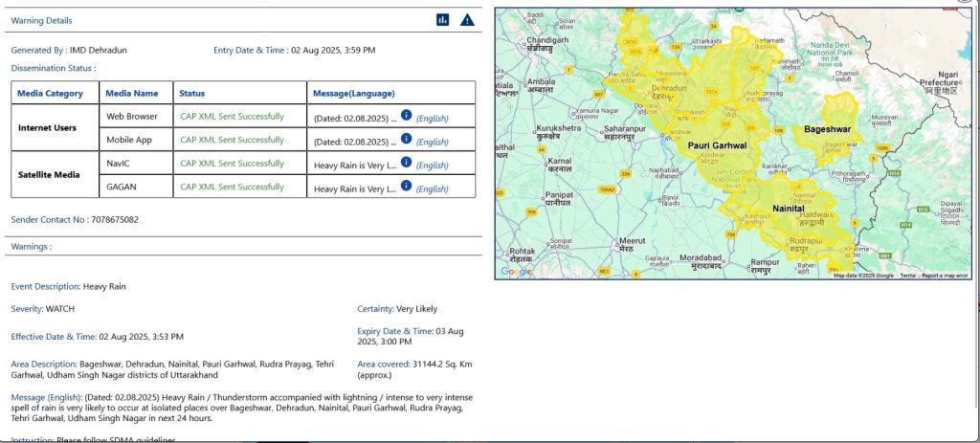Screen dimensions: 980x443
Task: Click Sender Contact No 7078675082
Action: tap(75, 220)
